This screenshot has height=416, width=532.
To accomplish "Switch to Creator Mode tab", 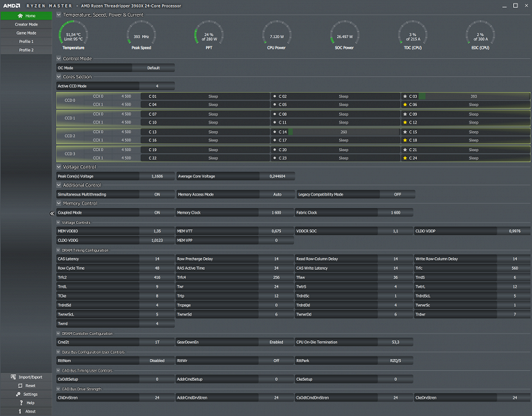I will tap(26, 24).
